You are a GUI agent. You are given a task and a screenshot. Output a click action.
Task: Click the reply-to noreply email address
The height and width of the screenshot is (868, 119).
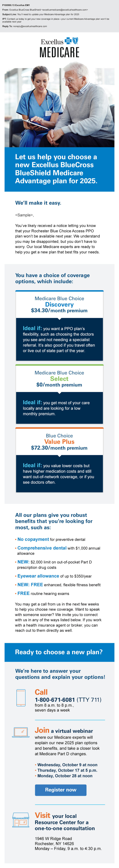tap(30, 26)
